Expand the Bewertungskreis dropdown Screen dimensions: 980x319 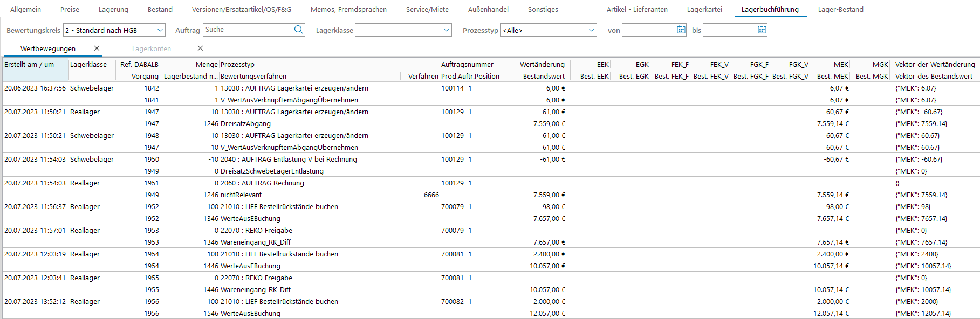point(160,30)
